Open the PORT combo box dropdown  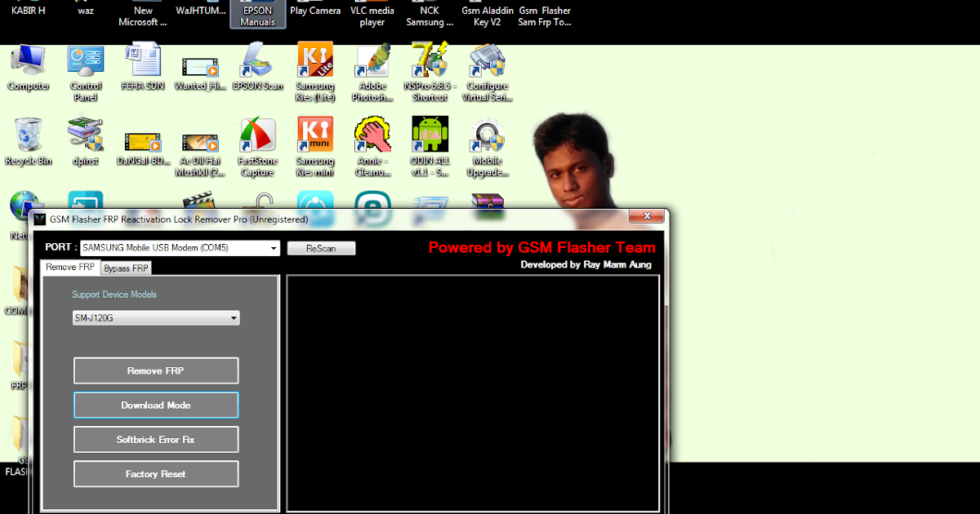(x=273, y=248)
